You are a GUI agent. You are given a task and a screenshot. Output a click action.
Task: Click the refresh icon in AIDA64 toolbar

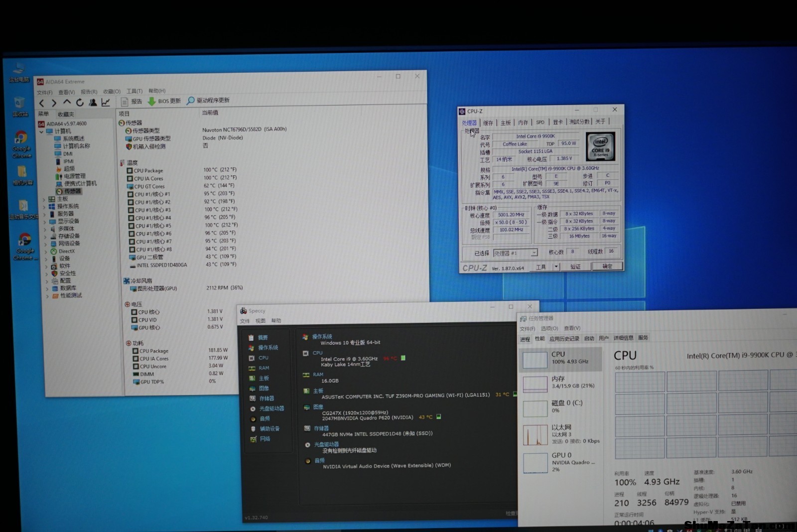pyautogui.click(x=80, y=103)
